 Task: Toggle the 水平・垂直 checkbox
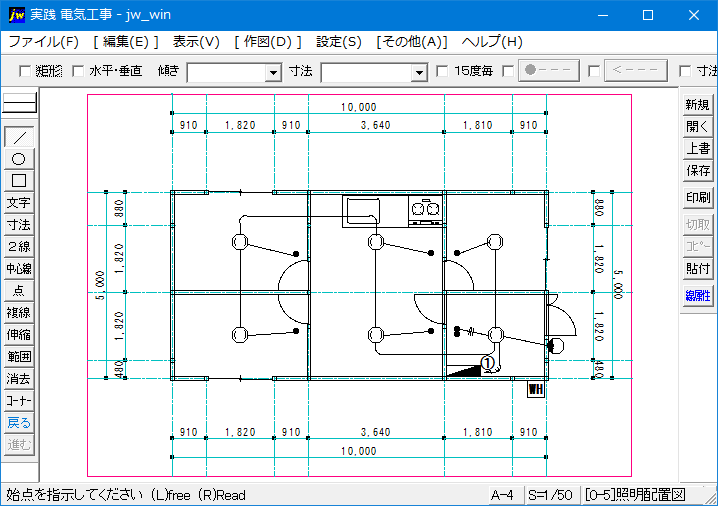click(79, 72)
